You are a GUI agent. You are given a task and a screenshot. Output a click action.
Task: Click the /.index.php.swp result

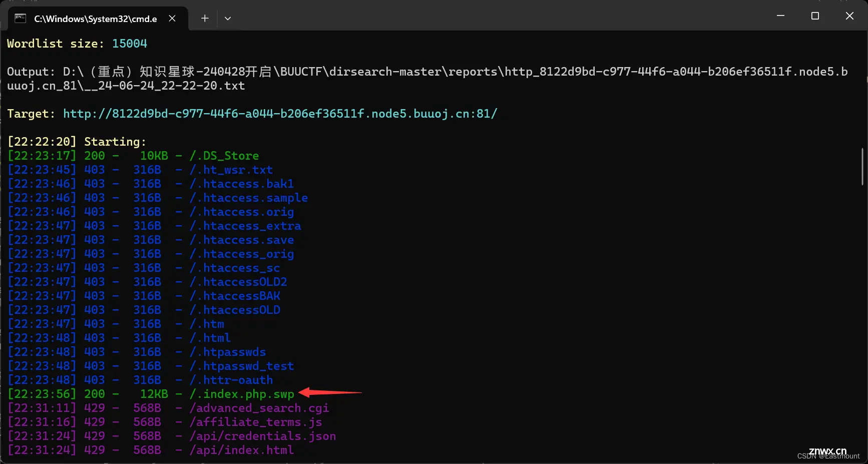coord(242,394)
